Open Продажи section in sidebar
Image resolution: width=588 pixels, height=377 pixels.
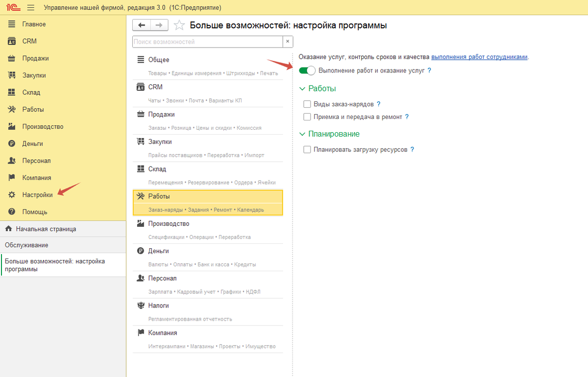click(x=35, y=58)
